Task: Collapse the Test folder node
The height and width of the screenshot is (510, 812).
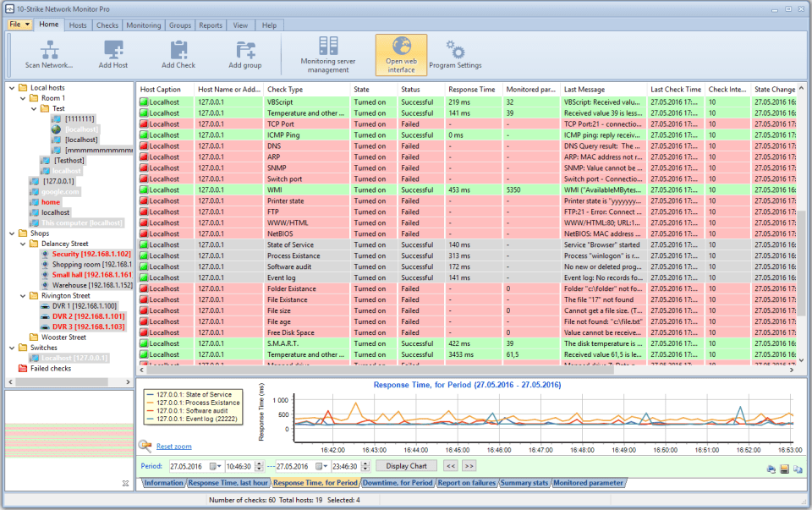Action: pos(34,109)
